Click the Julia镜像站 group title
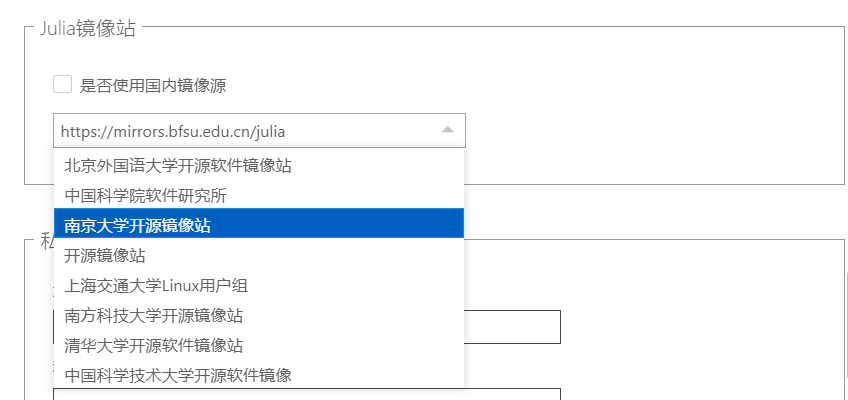848x400 pixels. click(88, 27)
